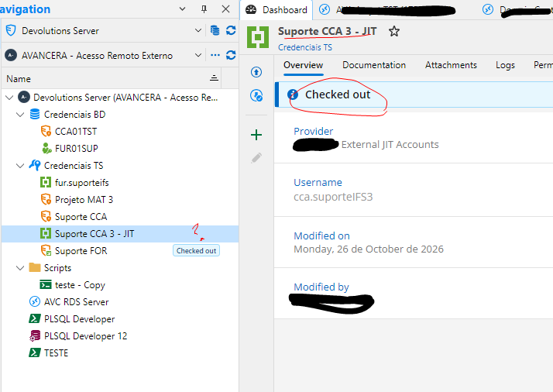This screenshot has width=553, height=392.
Task: Click the PLSQL Developer 12 database icon
Action: 35,336
